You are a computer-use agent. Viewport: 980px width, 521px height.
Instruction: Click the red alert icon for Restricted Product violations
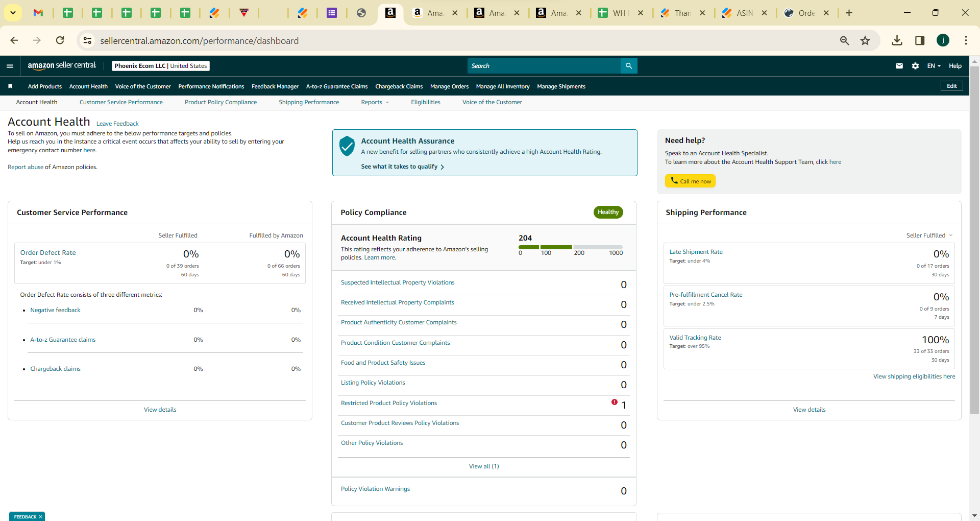coord(615,402)
